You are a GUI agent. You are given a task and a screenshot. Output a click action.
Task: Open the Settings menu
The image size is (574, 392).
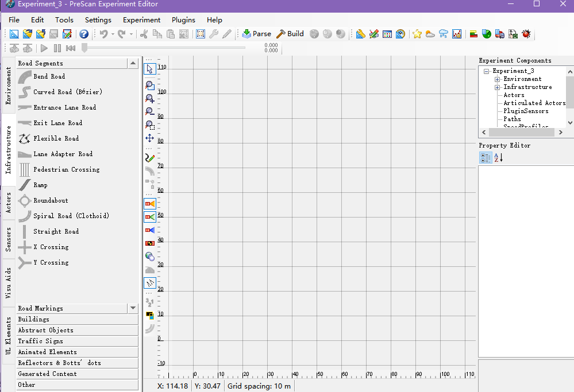tap(98, 20)
